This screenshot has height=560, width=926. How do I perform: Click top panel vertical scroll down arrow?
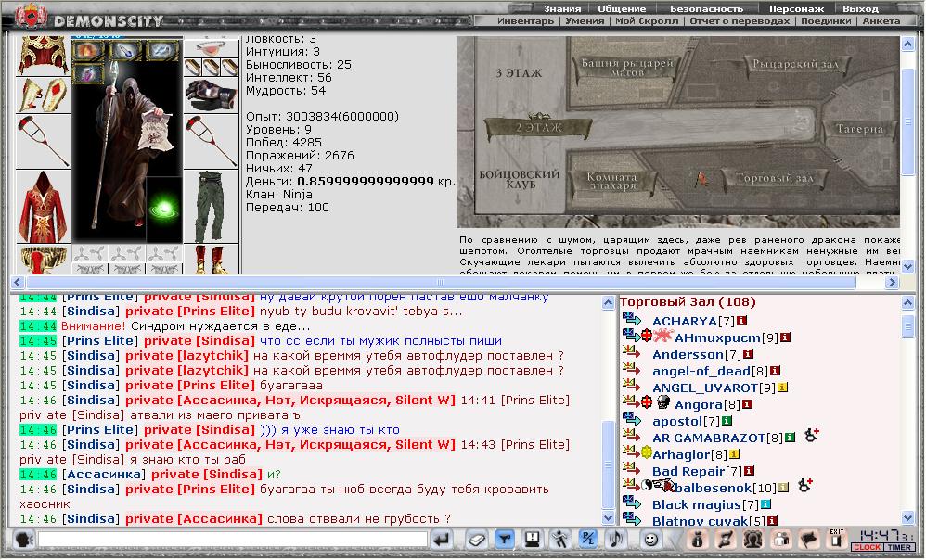pyautogui.click(x=907, y=267)
